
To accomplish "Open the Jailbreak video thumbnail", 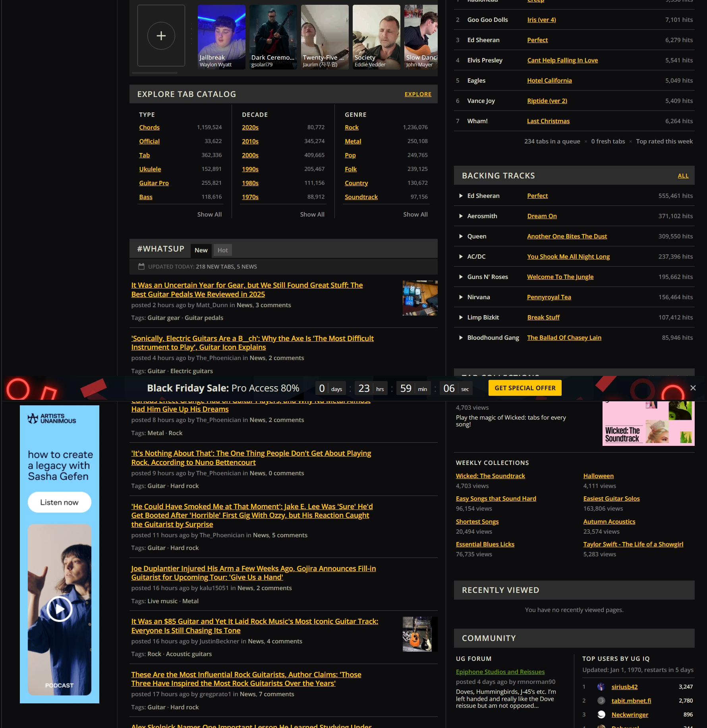I will [x=222, y=37].
